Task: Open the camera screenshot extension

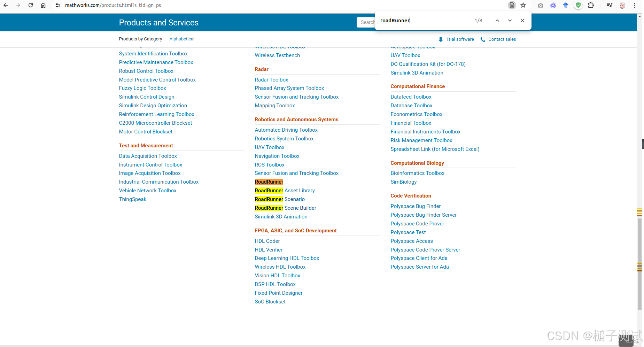Action: 541,5
